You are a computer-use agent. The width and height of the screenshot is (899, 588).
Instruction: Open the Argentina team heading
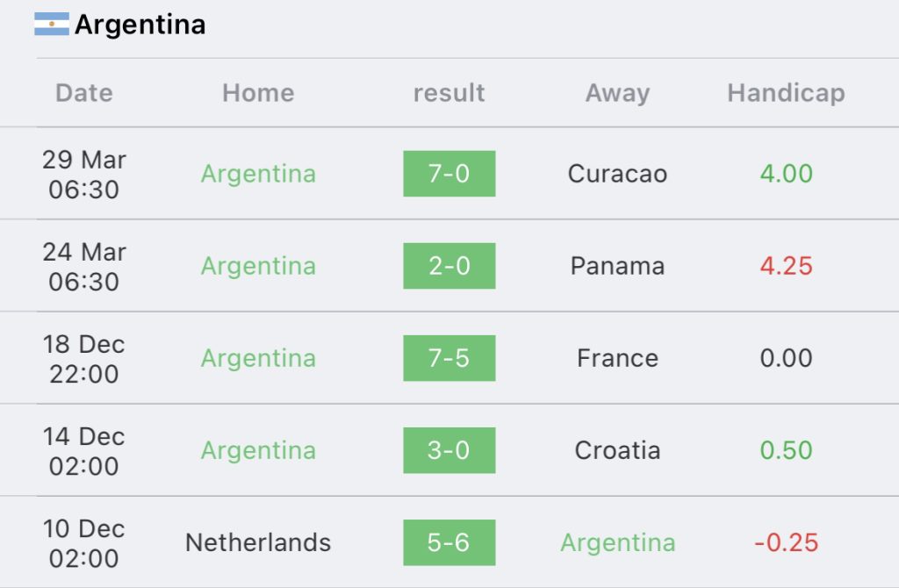tap(140, 25)
